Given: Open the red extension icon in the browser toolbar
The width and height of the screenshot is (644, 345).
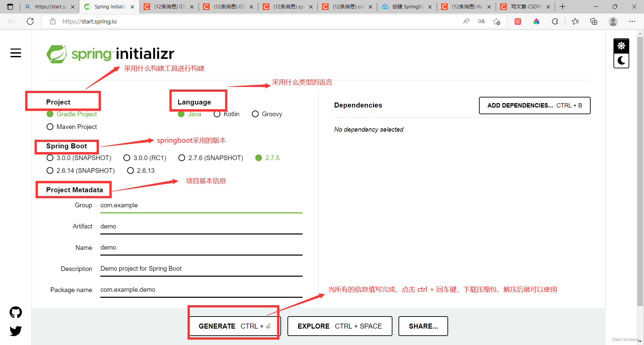Looking at the screenshot, I should 518,21.
